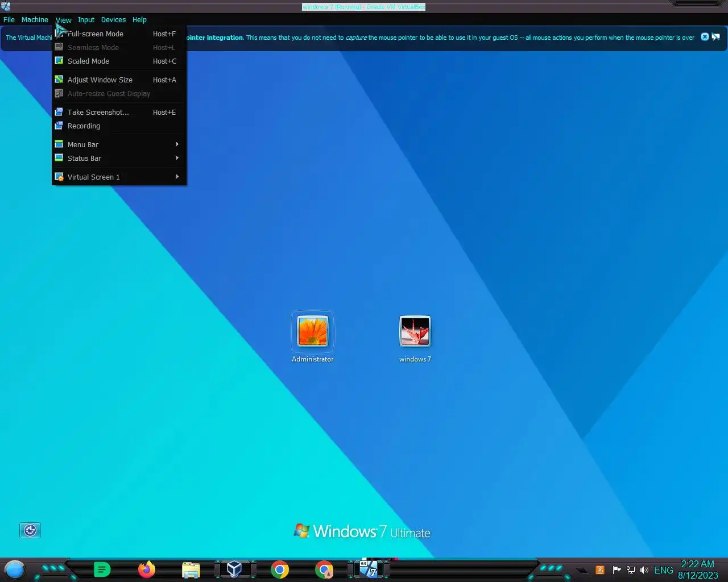Open File Explorer from the taskbar
This screenshot has height=582, width=728.
coord(191,569)
